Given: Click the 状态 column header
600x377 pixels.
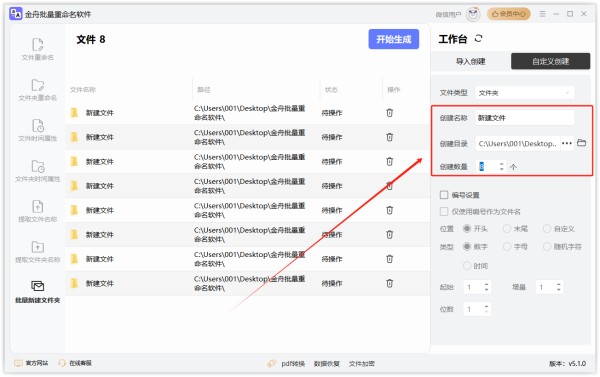Looking at the screenshot, I should pos(331,90).
